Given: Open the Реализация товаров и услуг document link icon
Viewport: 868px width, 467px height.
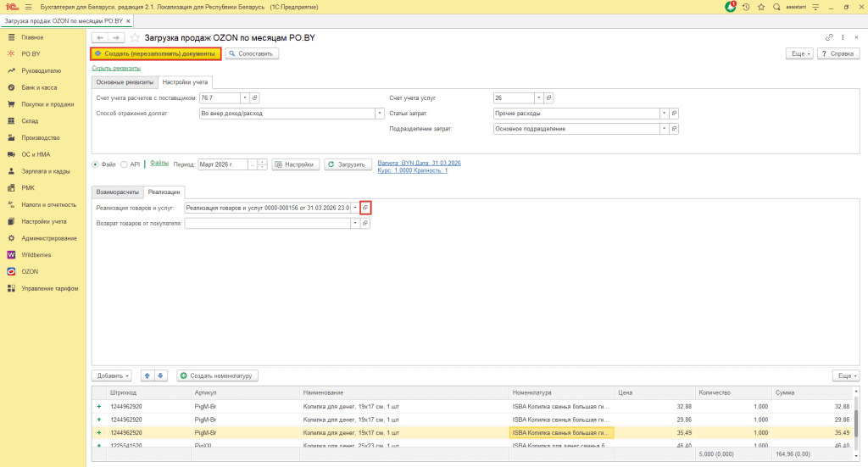Looking at the screenshot, I should click(x=365, y=208).
